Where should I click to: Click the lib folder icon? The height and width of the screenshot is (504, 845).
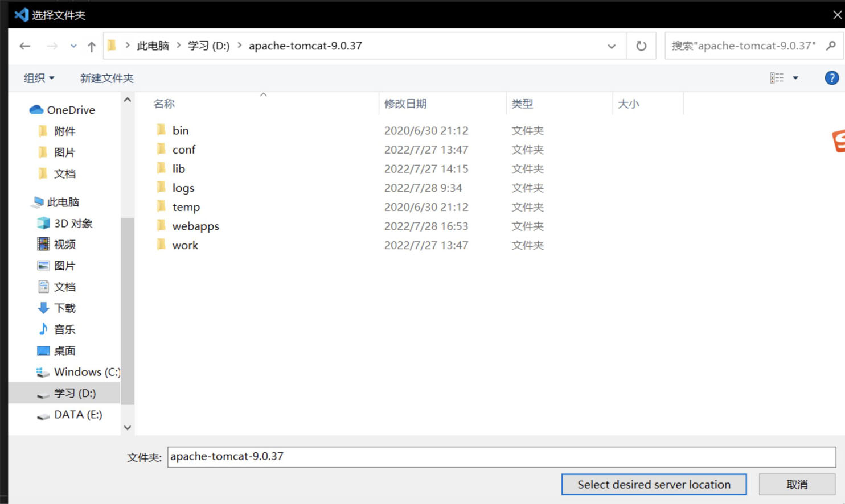(161, 168)
